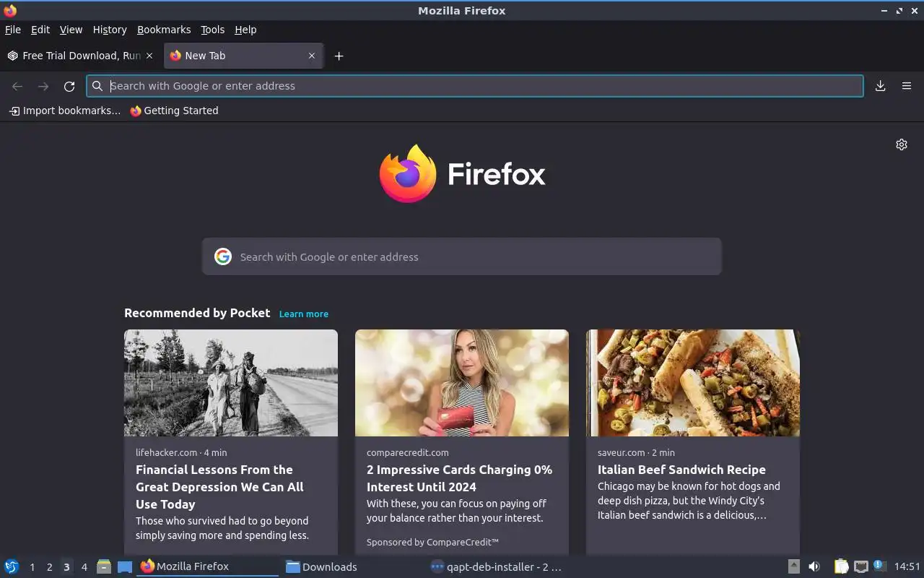Select the New Tab tab
Image resolution: width=924 pixels, height=578 pixels.
click(x=242, y=56)
